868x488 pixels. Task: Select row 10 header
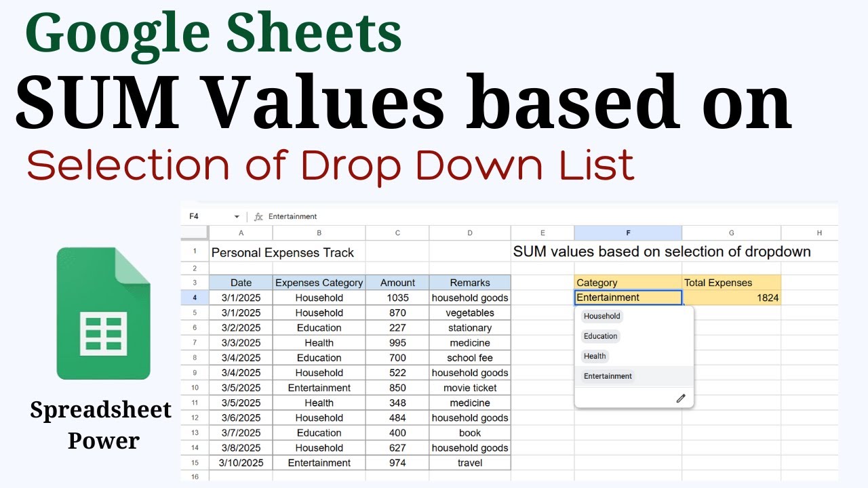[195, 388]
